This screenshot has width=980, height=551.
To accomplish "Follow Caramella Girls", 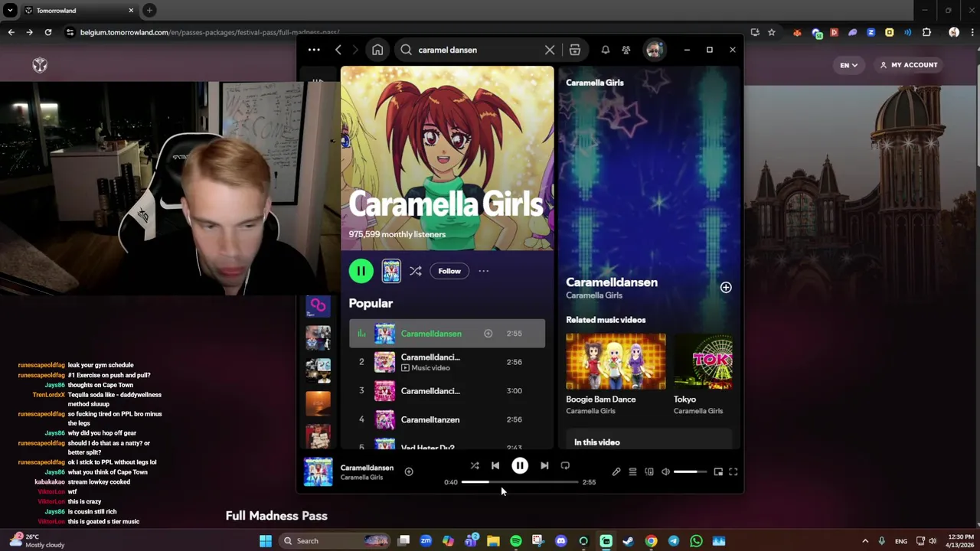I will click(x=449, y=271).
